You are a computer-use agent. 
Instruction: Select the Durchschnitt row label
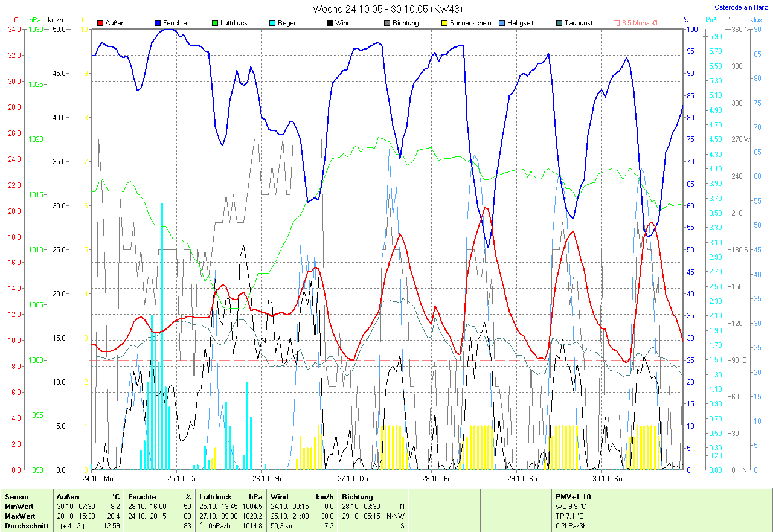pyautogui.click(x=25, y=526)
